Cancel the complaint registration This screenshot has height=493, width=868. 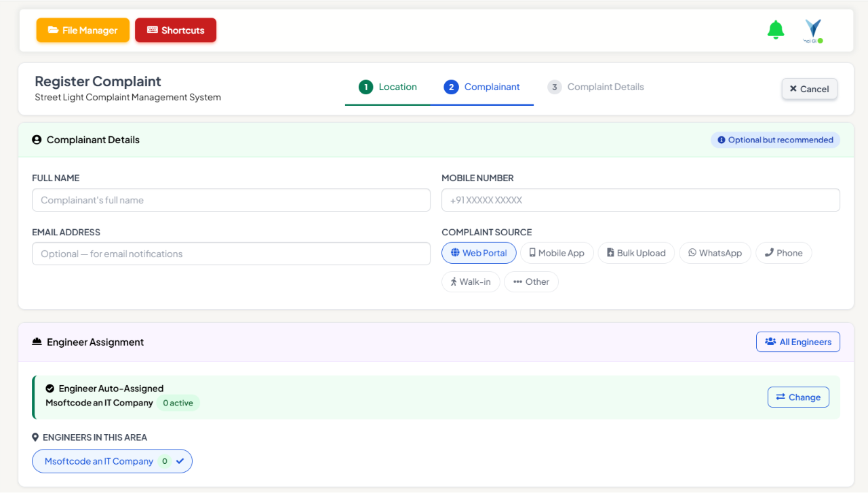810,89
